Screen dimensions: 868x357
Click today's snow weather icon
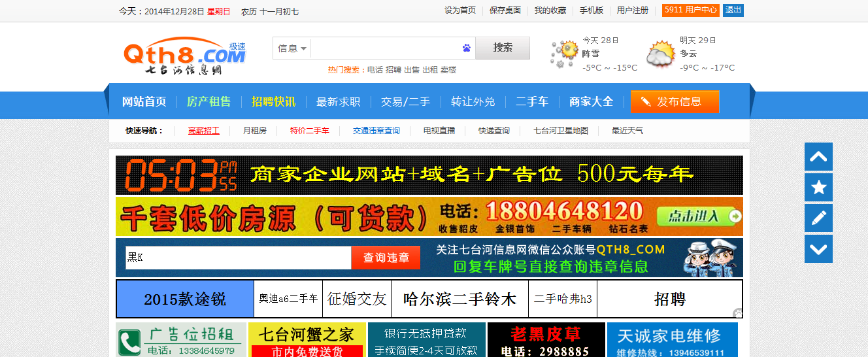coord(564,54)
